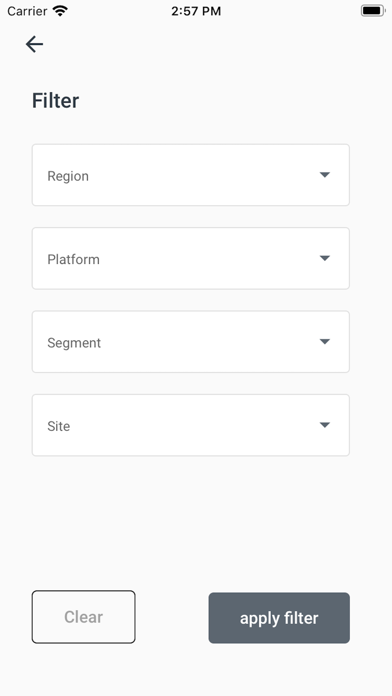The image size is (392, 696).
Task: Tap the Site dropdown caret triangle
Action: pos(325,425)
